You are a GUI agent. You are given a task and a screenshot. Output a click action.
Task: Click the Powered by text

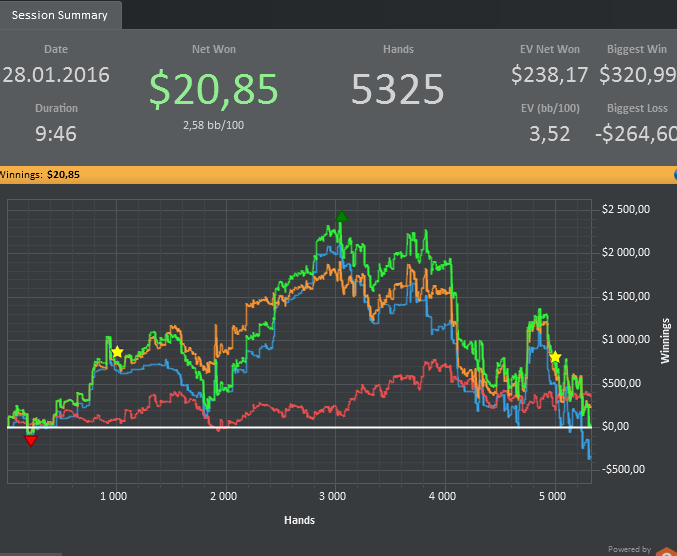click(630, 549)
